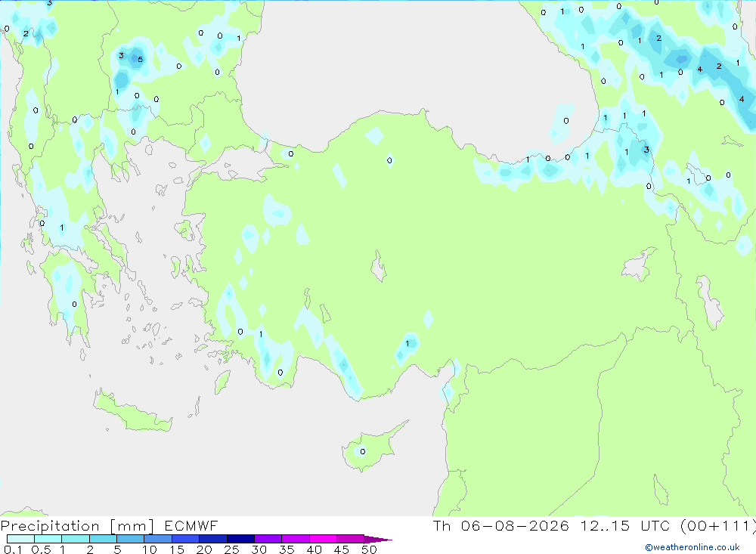Click the "5" precipitation value on the map
The width and height of the screenshot is (756, 554).
tap(141, 59)
